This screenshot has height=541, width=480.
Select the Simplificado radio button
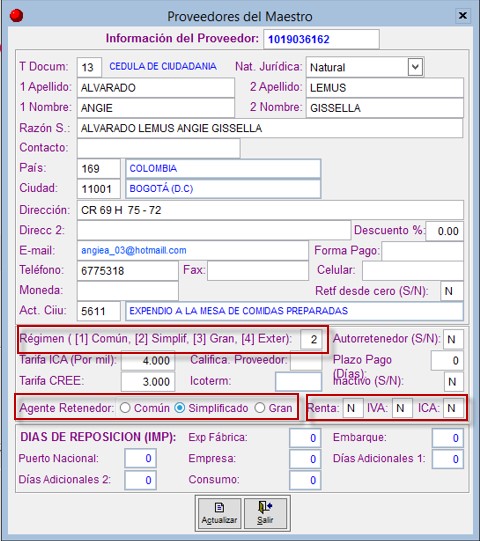click(x=179, y=408)
